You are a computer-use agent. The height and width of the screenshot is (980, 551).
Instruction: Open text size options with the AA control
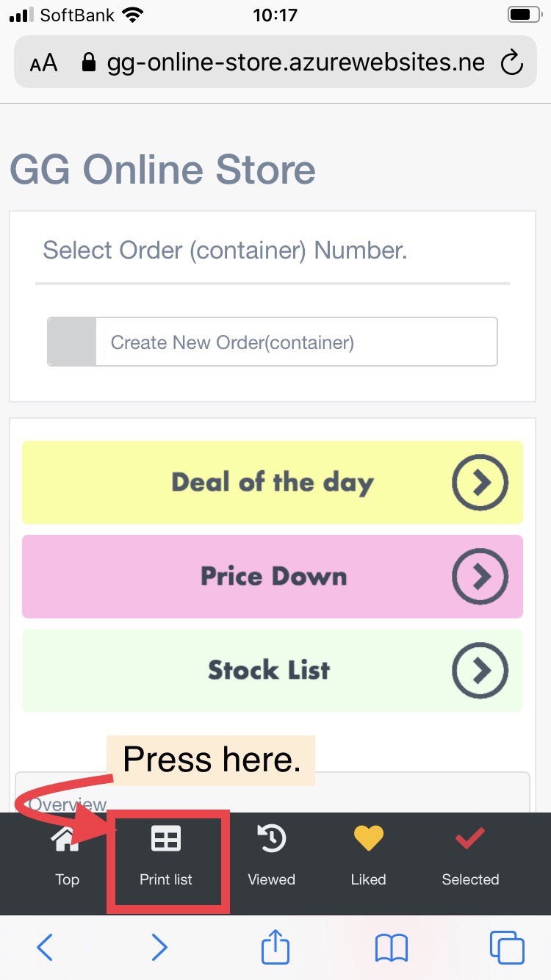point(43,62)
